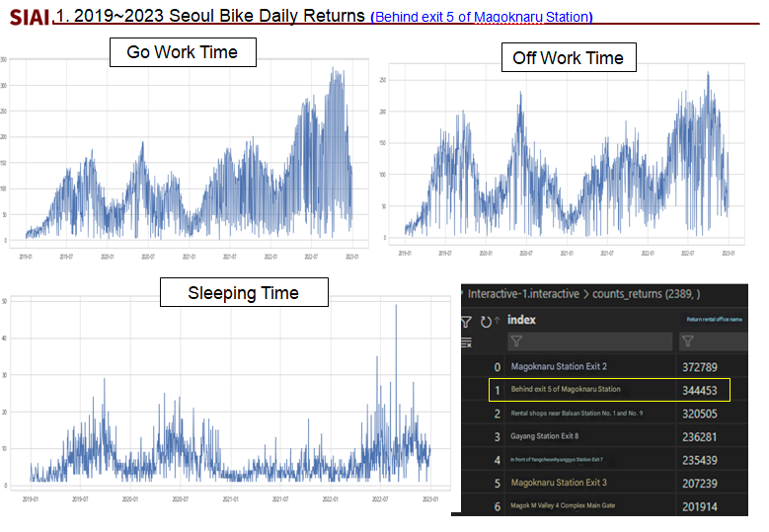Click the SIAI logo
The height and width of the screenshot is (532, 769).
coord(29,19)
